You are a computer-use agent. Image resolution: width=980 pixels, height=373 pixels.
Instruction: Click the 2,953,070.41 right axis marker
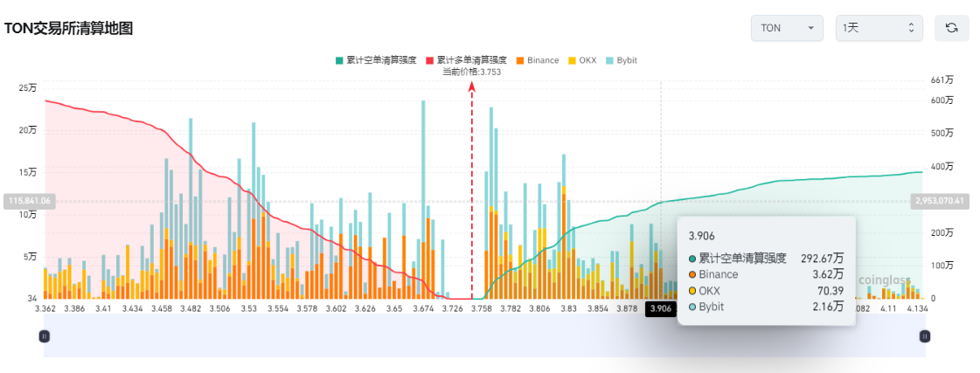pos(940,201)
